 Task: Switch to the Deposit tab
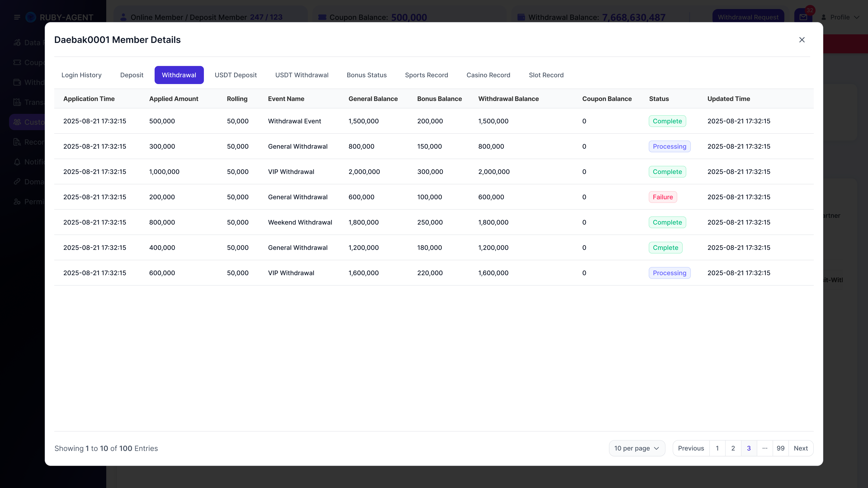point(132,75)
